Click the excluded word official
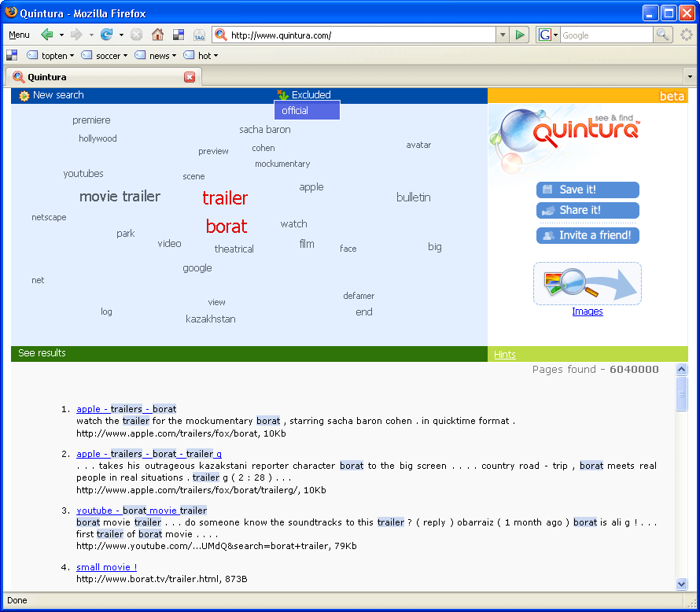Viewport: 700px width, 612px height. tap(308, 110)
